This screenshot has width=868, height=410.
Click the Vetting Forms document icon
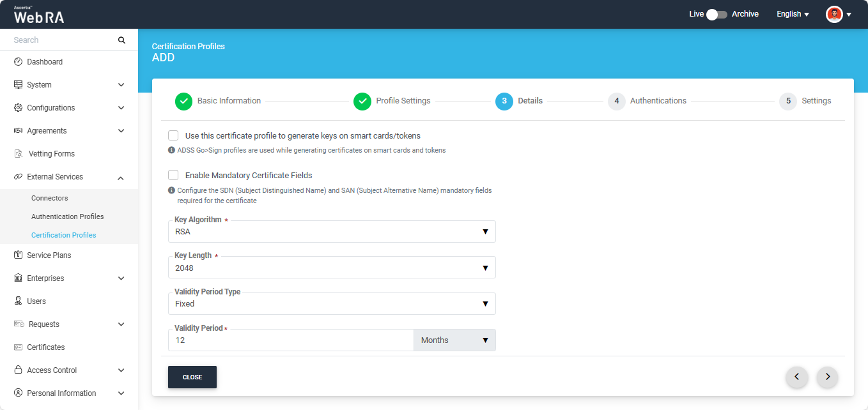click(x=18, y=154)
